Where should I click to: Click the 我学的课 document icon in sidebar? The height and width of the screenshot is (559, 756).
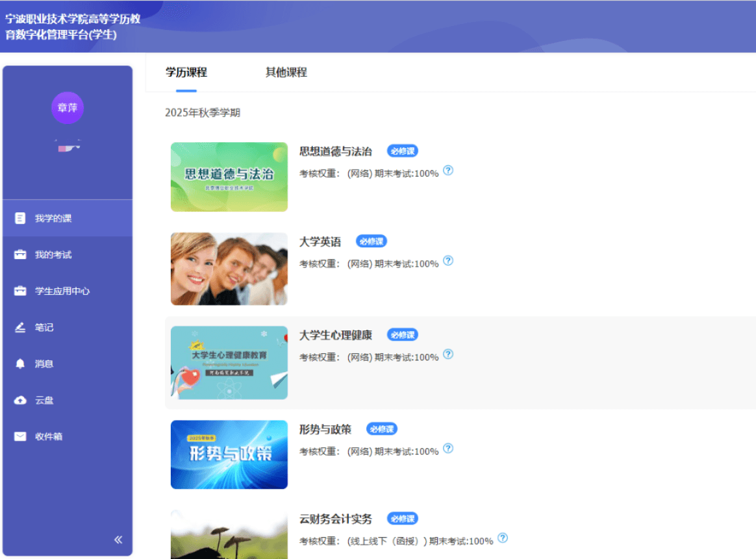coord(20,218)
